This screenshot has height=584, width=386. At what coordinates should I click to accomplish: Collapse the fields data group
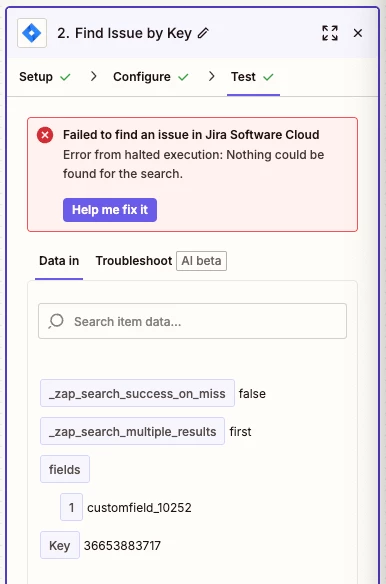click(x=65, y=469)
